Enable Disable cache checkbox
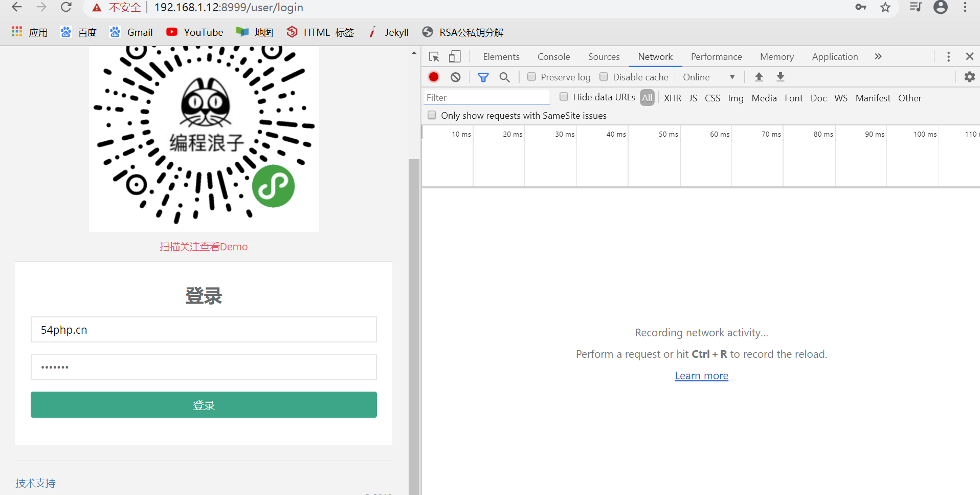 pos(604,76)
